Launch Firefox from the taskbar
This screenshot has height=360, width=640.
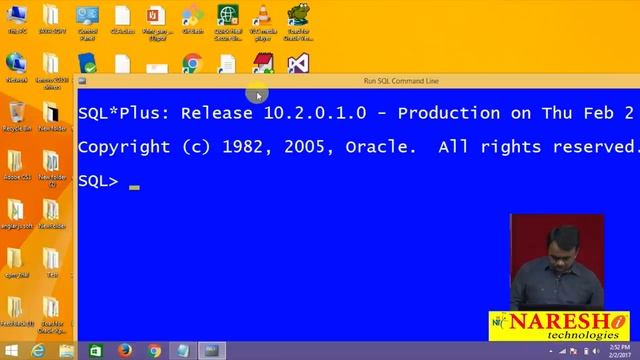(124, 351)
